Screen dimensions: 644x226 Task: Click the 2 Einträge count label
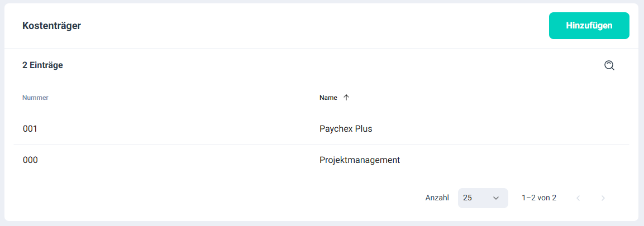click(42, 65)
